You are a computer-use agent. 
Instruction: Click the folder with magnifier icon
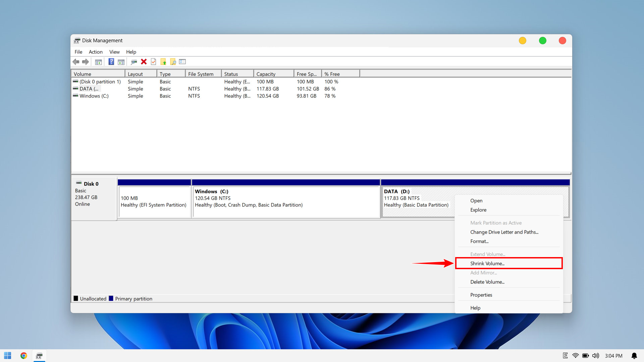[x=173, y=62]
